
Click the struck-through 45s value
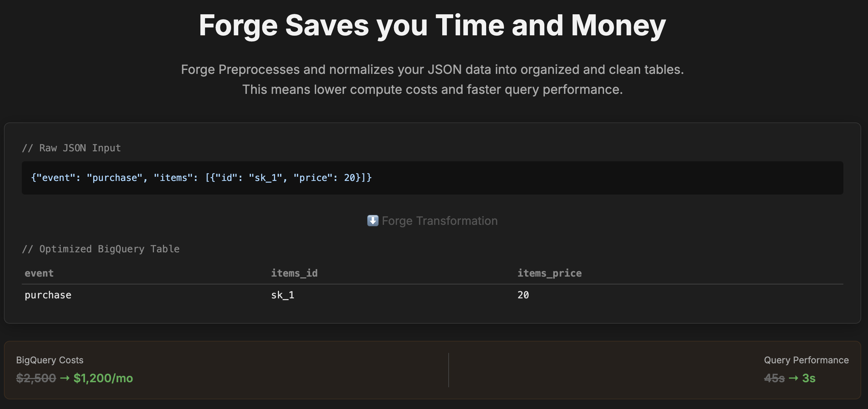[774, 378]
